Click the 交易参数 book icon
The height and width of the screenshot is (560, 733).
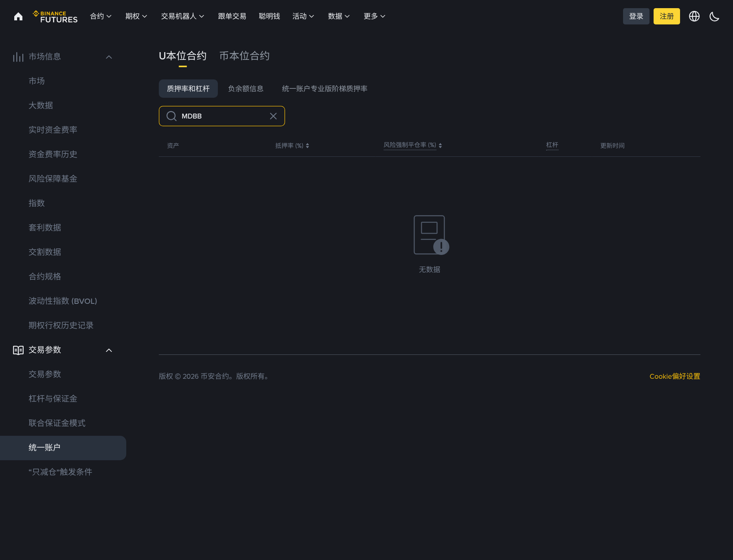[x=18, y=350]
